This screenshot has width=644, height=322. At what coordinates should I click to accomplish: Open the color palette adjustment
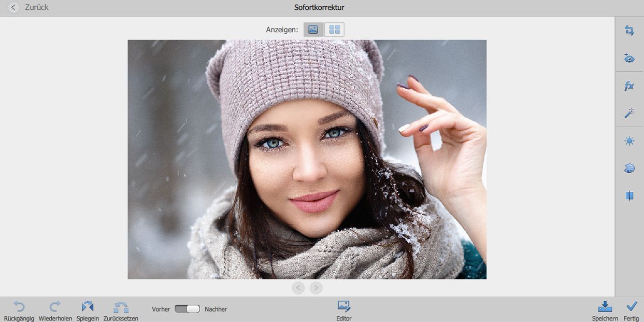[x=629, y=168]
